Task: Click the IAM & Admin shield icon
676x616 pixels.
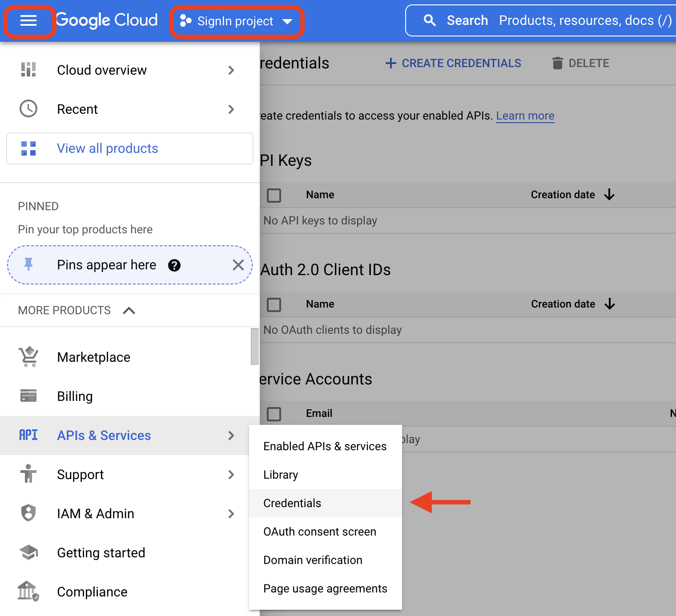Action: coord(28,513)
